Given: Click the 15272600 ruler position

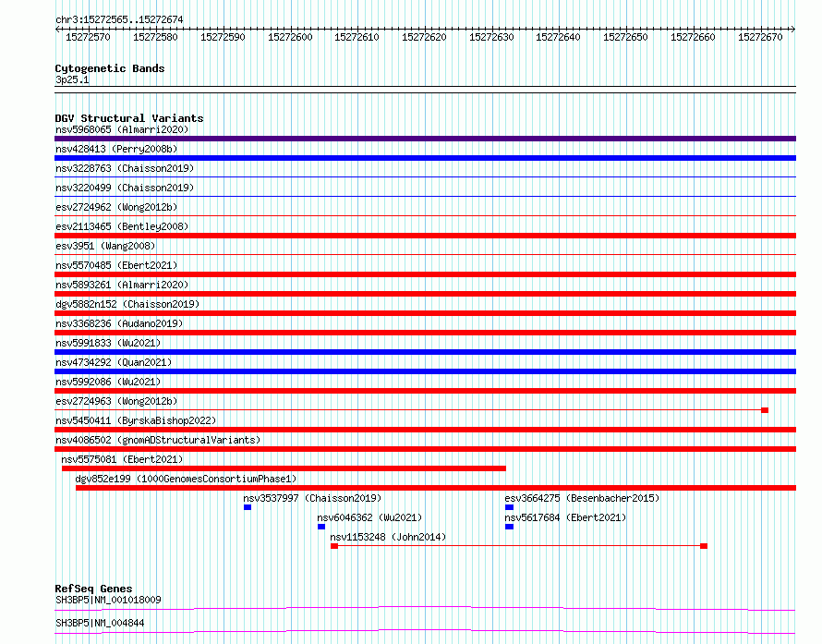Looking at the screenshot, I should click(290, 37).
